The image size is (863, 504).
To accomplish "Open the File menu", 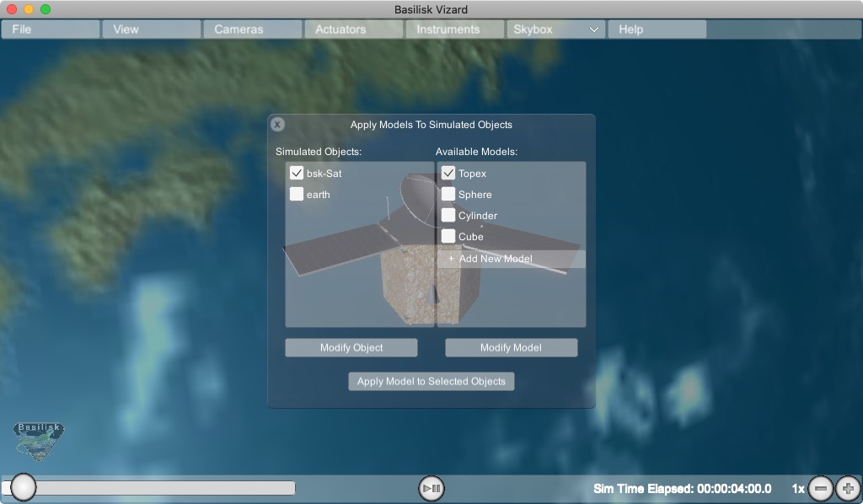I will click(x=51, y=29).
